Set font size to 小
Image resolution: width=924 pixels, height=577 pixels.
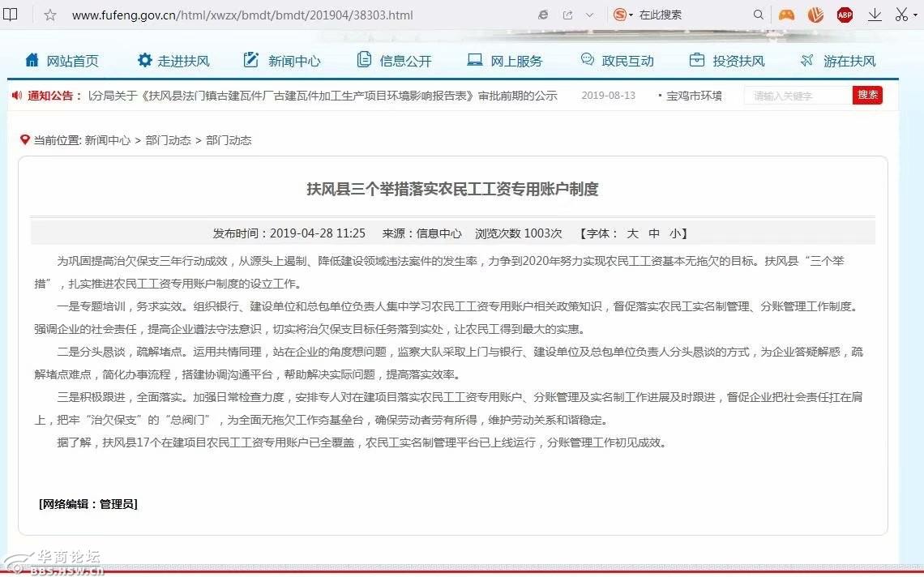click(675, 233)
